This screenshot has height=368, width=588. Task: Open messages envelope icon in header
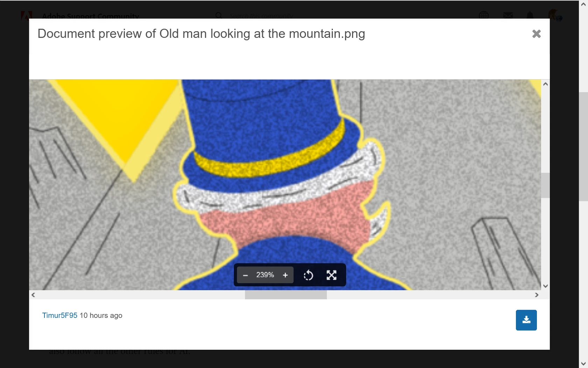click(508, 15)
